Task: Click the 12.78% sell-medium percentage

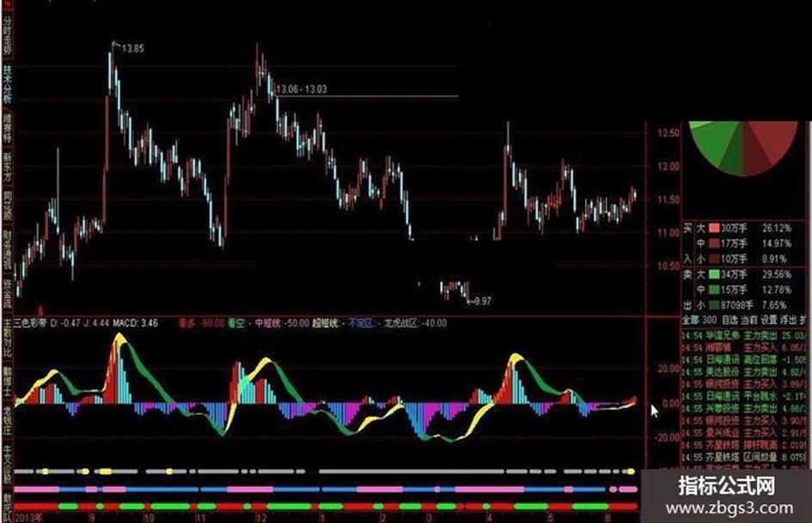Action: point(777,289)
